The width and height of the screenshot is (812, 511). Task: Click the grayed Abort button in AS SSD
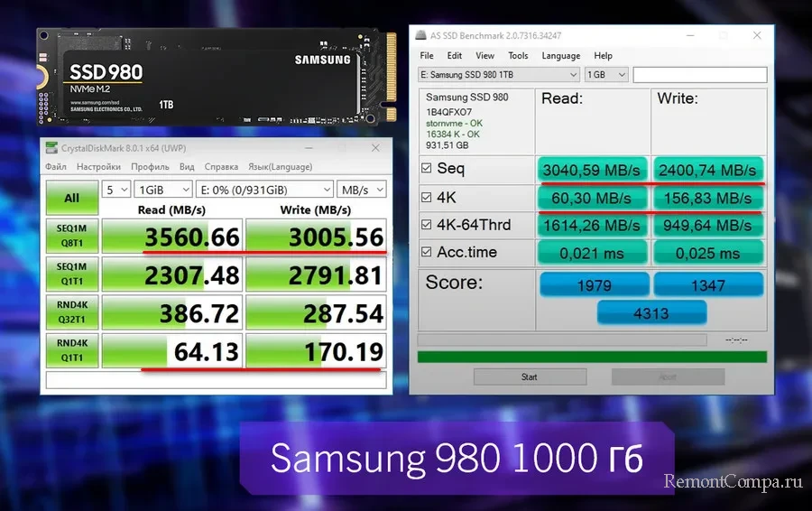(668, 376)
